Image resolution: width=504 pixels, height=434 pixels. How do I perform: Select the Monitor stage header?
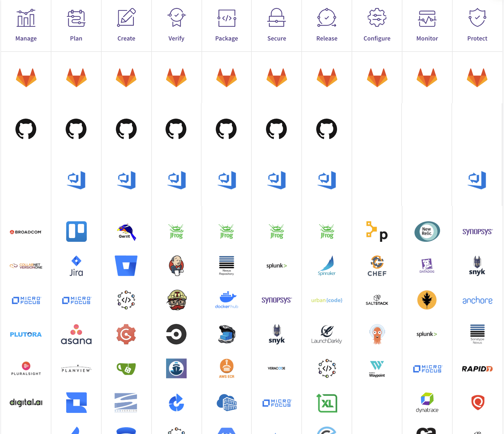coord(427,26)
